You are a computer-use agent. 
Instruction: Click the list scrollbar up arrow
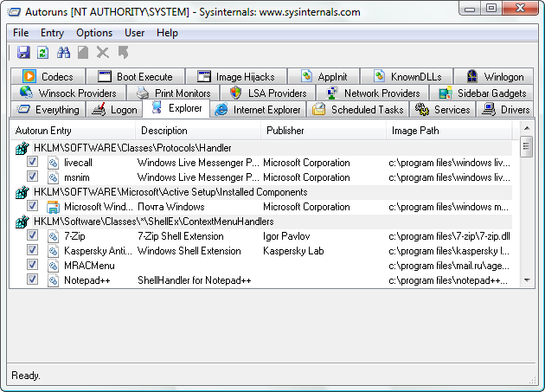point(527,128)
